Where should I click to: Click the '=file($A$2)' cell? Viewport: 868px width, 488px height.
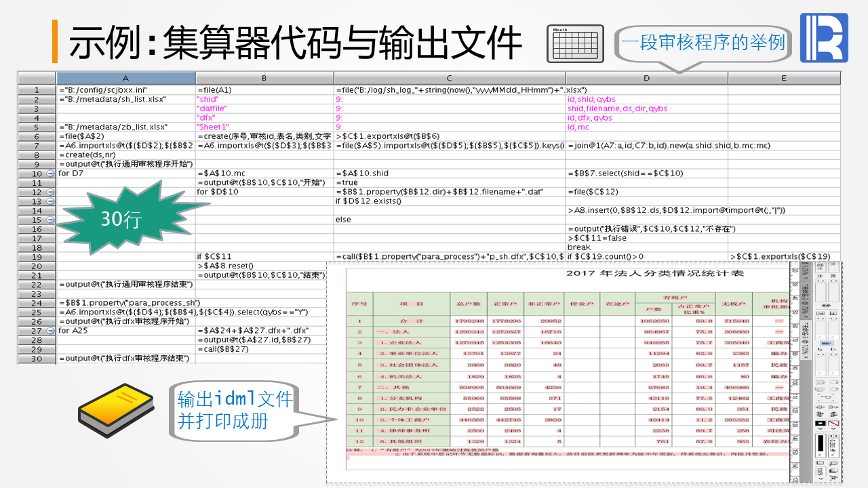point(125,136)
